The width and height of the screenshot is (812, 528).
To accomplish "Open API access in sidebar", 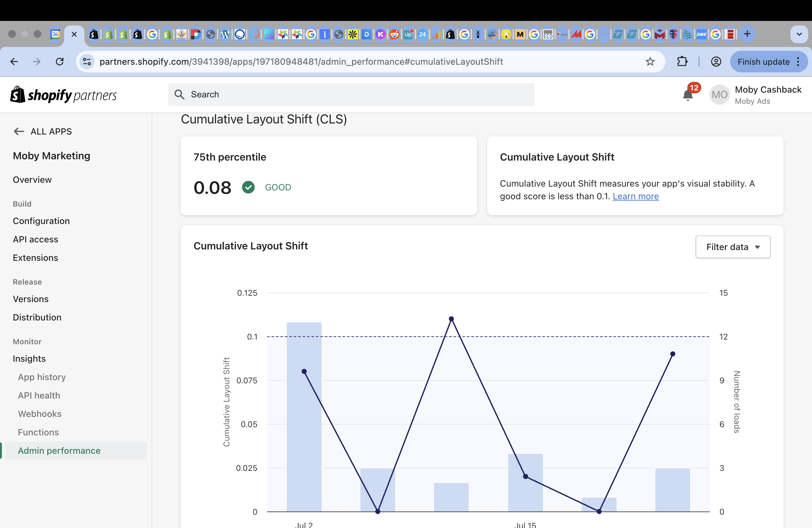I will pyautogui.click(x=36, y=239).
